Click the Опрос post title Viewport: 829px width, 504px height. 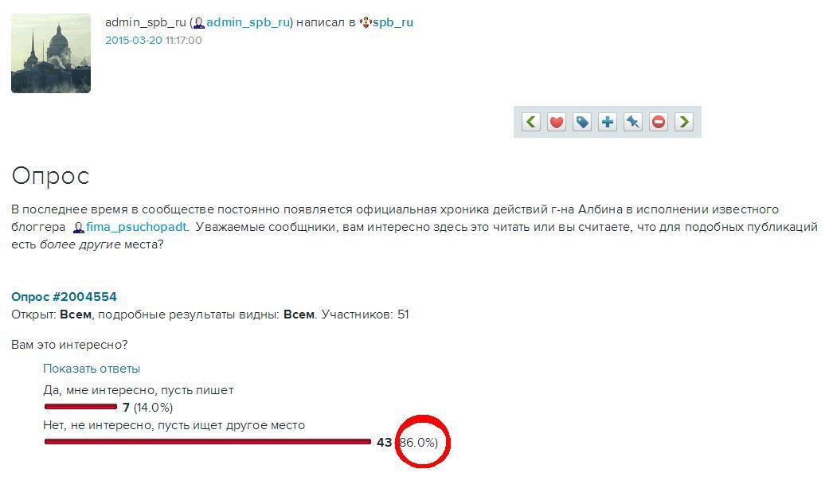point(50,176)
